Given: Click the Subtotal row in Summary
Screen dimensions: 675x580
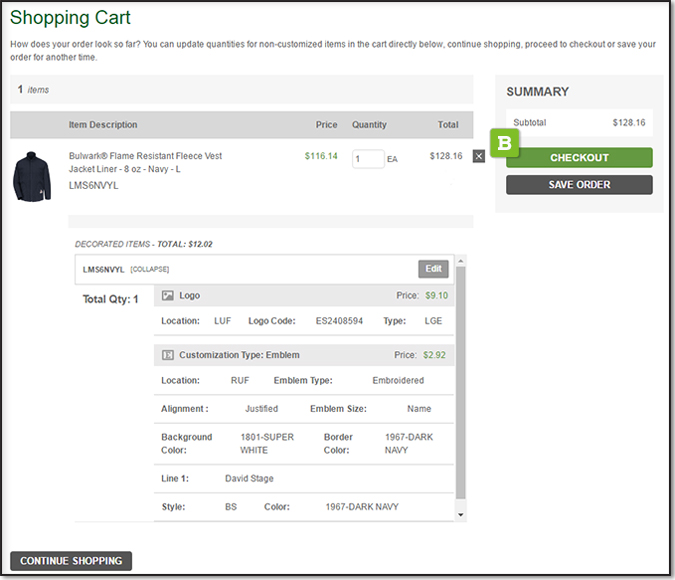Looking at the screenshot, I should pyautogui.click(x=579, y=123).
